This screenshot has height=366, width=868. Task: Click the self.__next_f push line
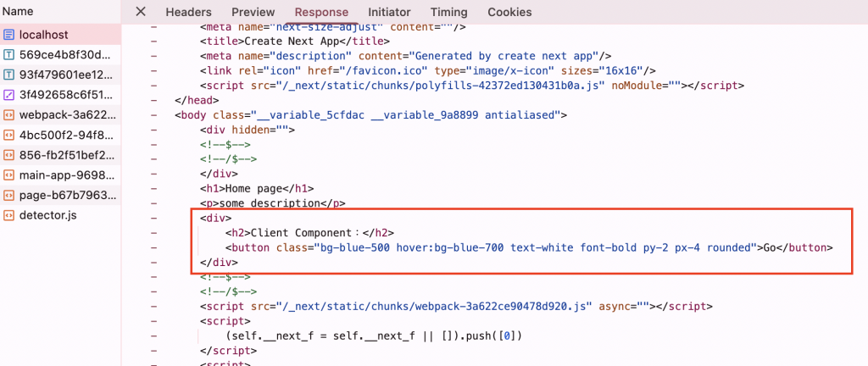click(x=374, y=335)
